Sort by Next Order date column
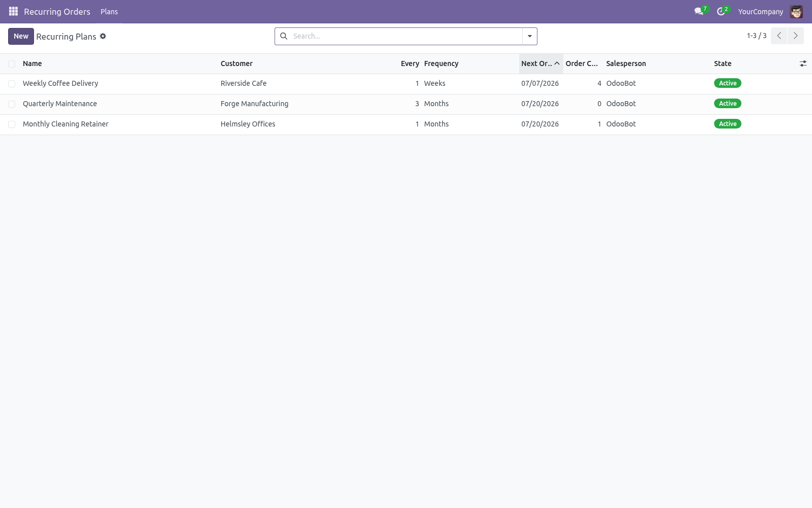The width and height of the screenshot is (812, 508). coord(540,63)
